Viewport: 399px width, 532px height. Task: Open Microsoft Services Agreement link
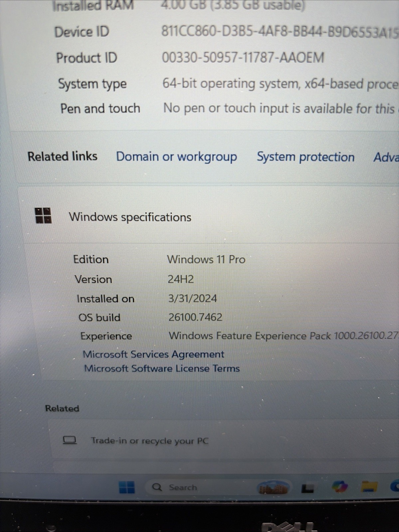[x=153, y=354]
